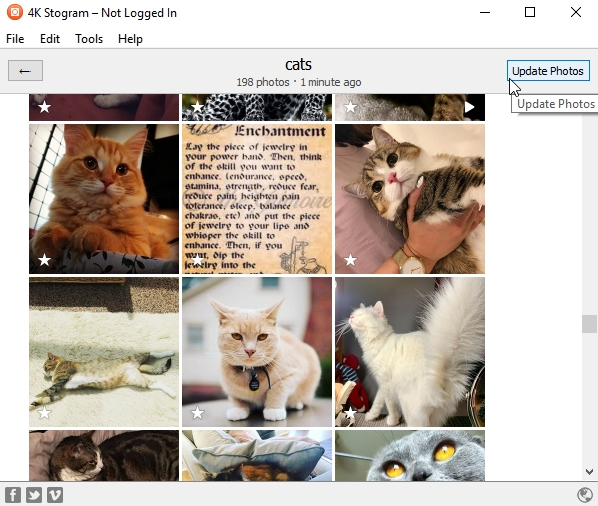Open the Help menu
The width and height of the screenshot is (598, 506).
[x=130, y=39]
